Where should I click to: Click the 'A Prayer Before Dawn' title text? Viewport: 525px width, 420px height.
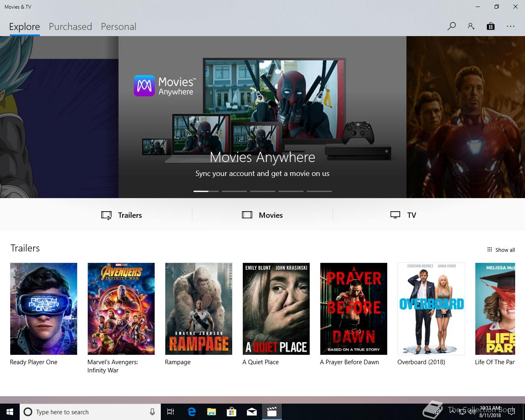349,362
